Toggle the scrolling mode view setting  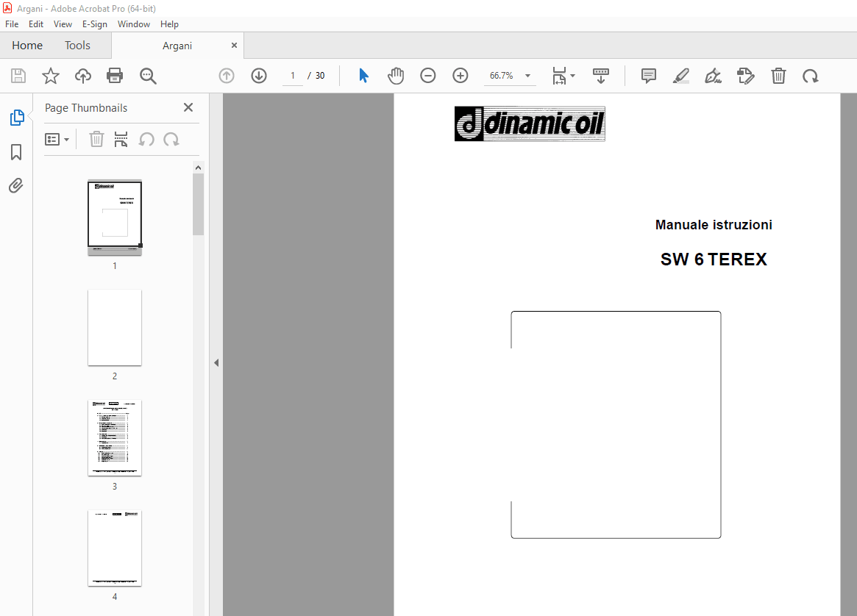click(x=601, y=75)
